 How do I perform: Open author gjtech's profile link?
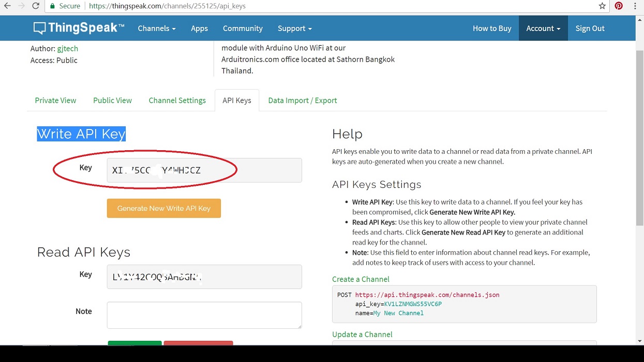click(x=67, y=49)
